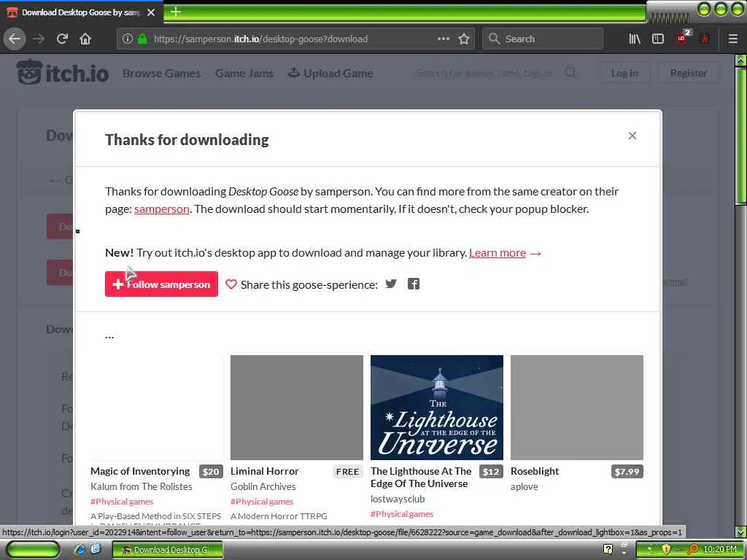
Task: Visit Goblin Archives author link
Action: (x=263, y=486)
